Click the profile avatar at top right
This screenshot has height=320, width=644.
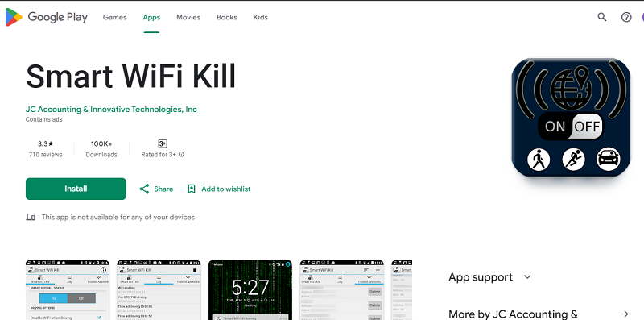coord(642,17)
